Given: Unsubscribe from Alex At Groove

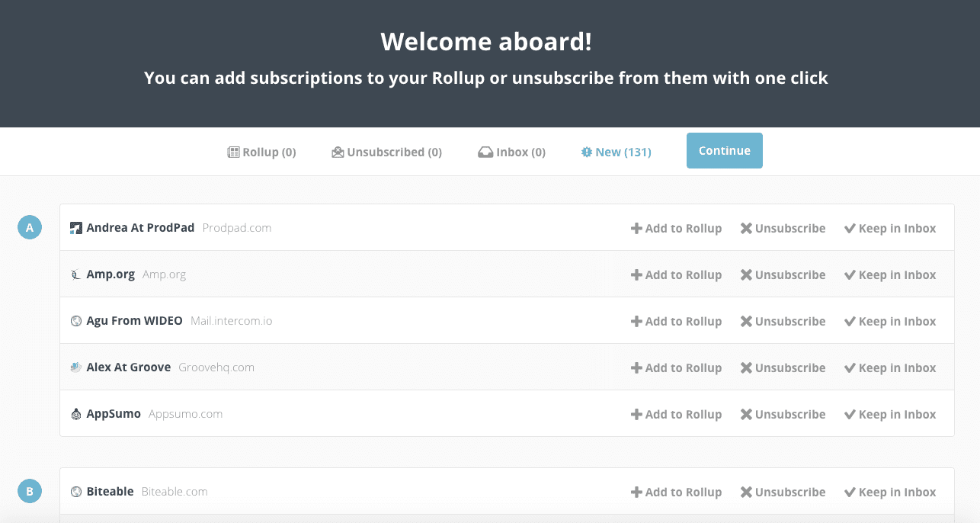Looking at the screenshot, I should click(783, 367).
